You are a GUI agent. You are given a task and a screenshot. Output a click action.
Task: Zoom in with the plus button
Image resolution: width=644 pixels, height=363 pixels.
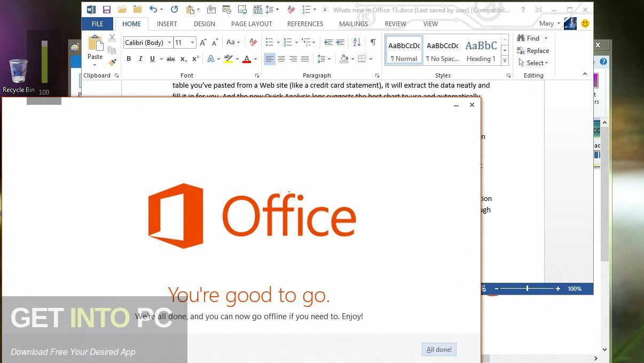[558, 289]
